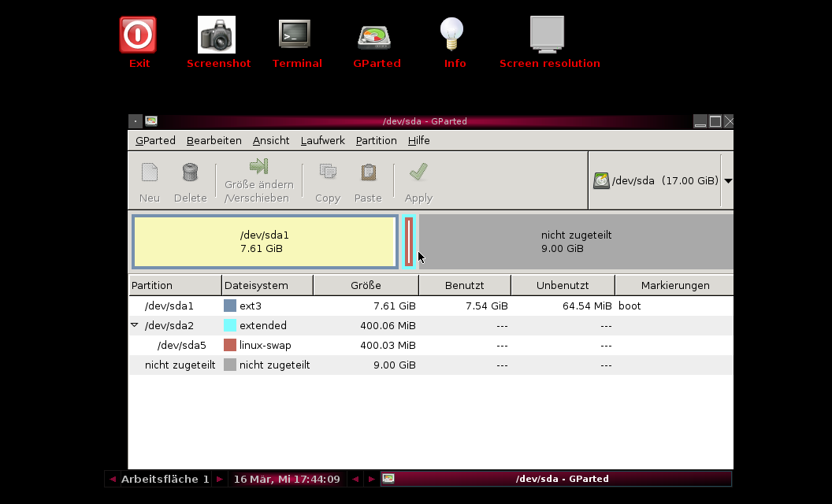Click the Partition column header

point(175,285)
